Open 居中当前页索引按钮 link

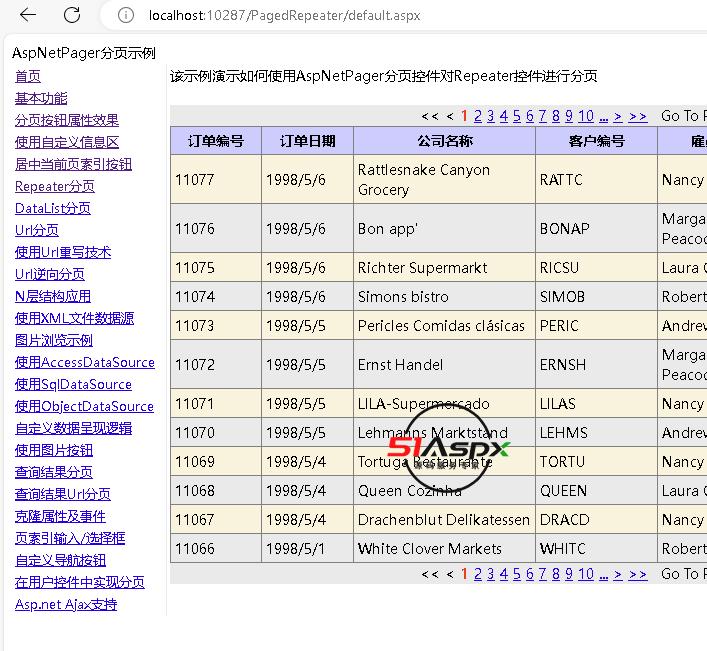73,164
